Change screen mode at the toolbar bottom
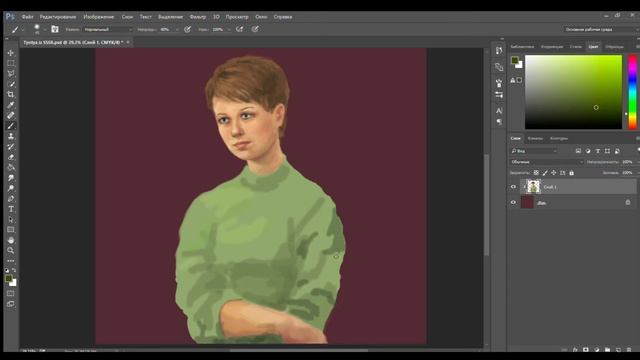The width and height of the screenshot is (640, 360). [x=11, y=304]
